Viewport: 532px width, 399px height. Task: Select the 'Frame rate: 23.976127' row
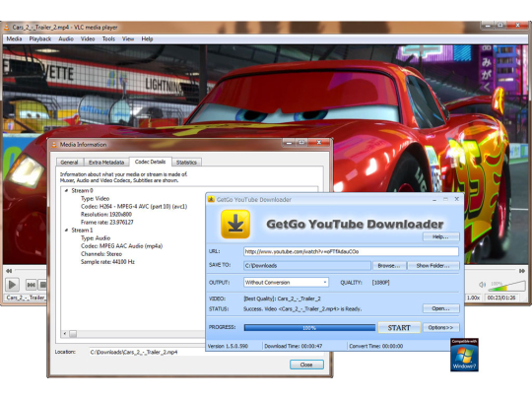point(107,223)
